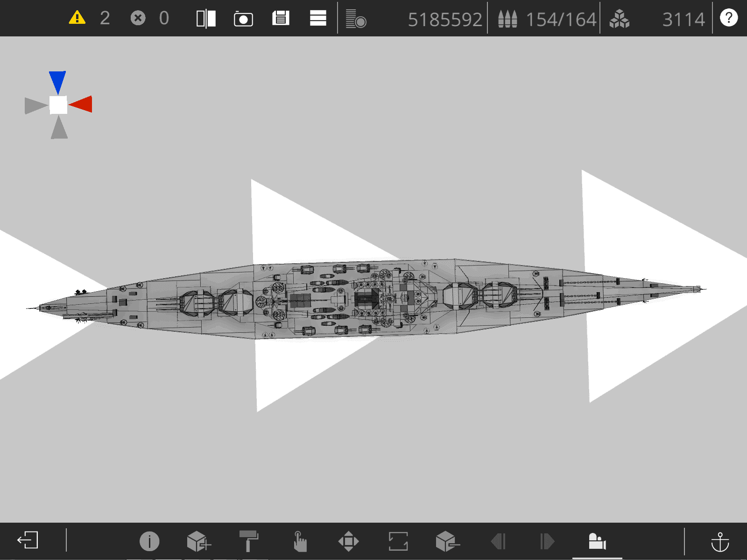
Task: Open the list with circle icon
Action: tap(356, 19)
